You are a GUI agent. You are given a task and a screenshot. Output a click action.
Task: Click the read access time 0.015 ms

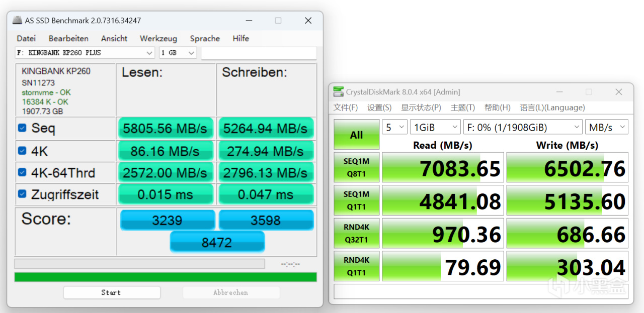pos(166,194)
